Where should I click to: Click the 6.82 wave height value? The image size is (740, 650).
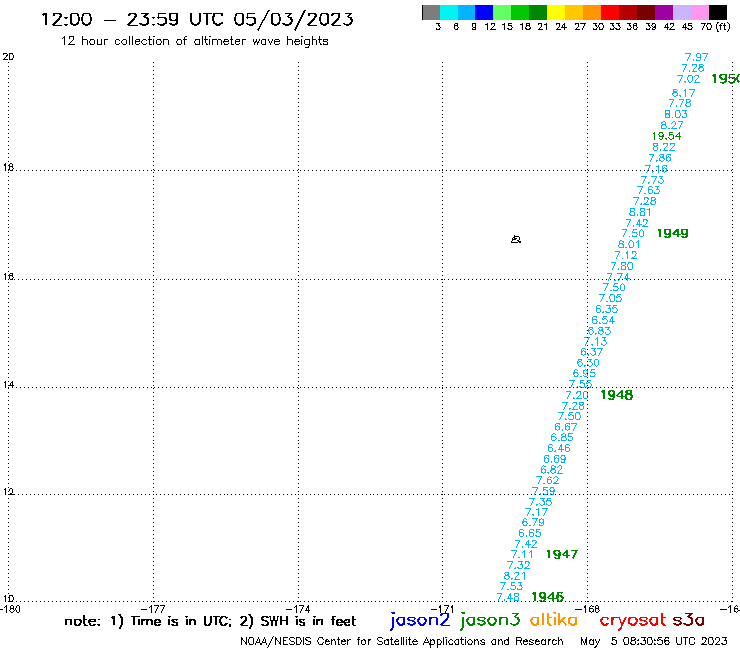552,470
